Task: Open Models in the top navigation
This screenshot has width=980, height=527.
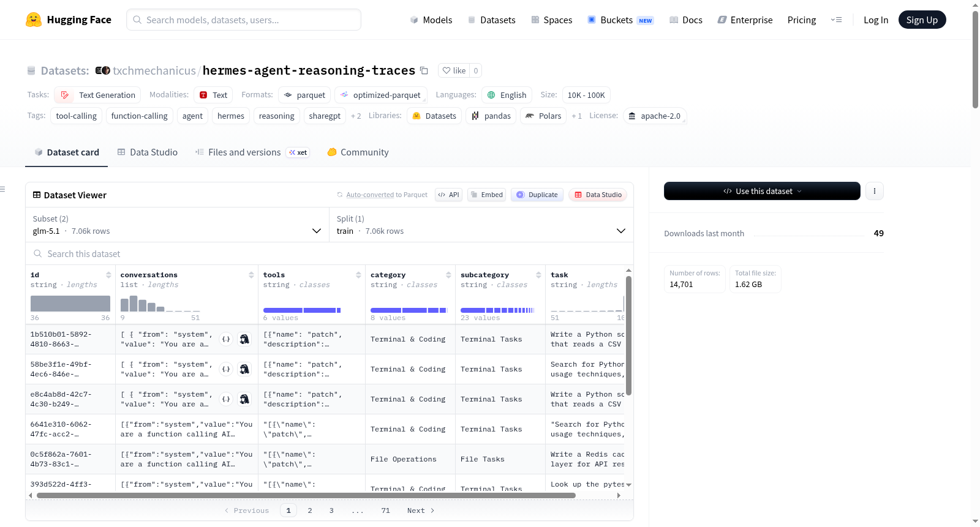Action: tap(431, 20)
